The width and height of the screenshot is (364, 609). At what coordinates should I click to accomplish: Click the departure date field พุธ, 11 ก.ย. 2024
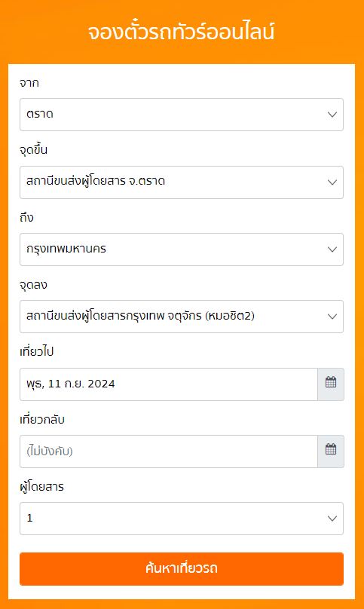[169, 384]
